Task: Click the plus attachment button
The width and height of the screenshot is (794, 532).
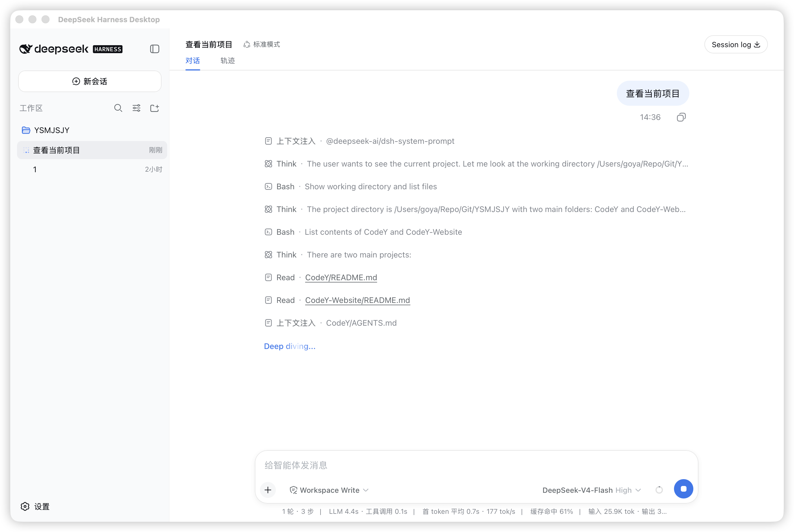Action: 268,490
